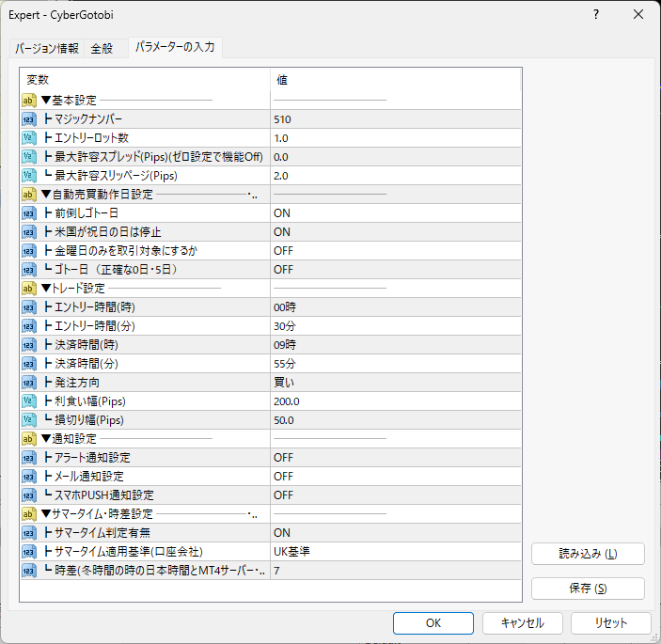Click the 保存 (S) button
This screenshot has width=661, height=644.
point(588,588)
